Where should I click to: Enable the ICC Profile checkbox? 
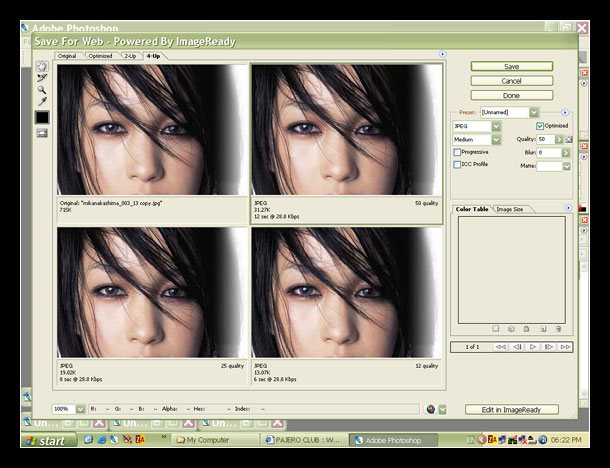(457, 164)
